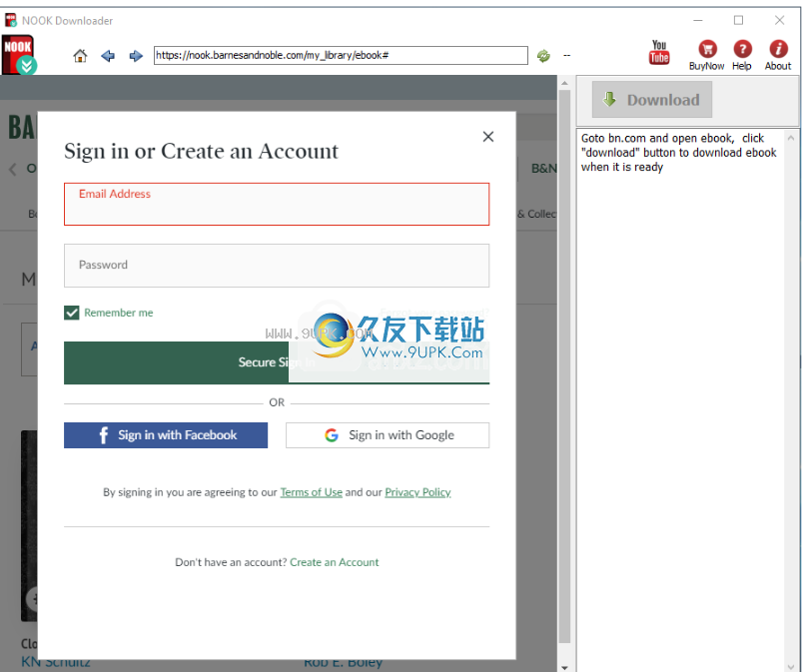
Task: Open the Help question mark icon
Action: [742, 55]
